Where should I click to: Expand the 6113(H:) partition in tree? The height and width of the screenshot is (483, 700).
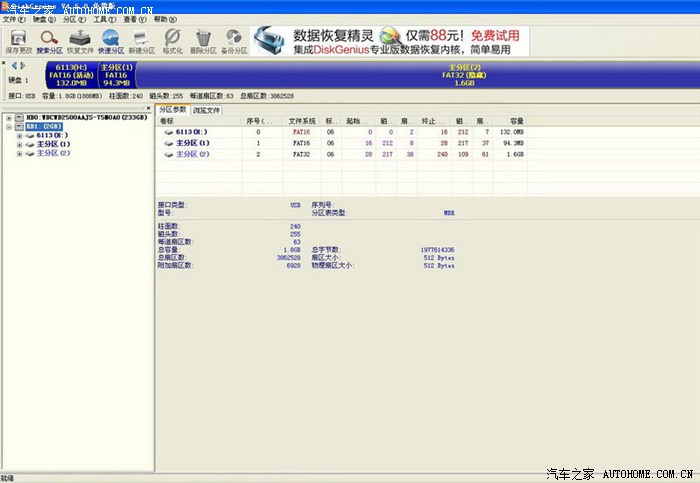point(19,136)
